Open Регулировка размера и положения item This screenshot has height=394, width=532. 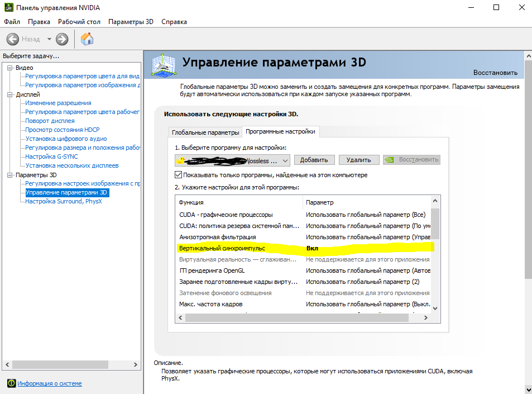pyautogui.click(x=83, y=148)
